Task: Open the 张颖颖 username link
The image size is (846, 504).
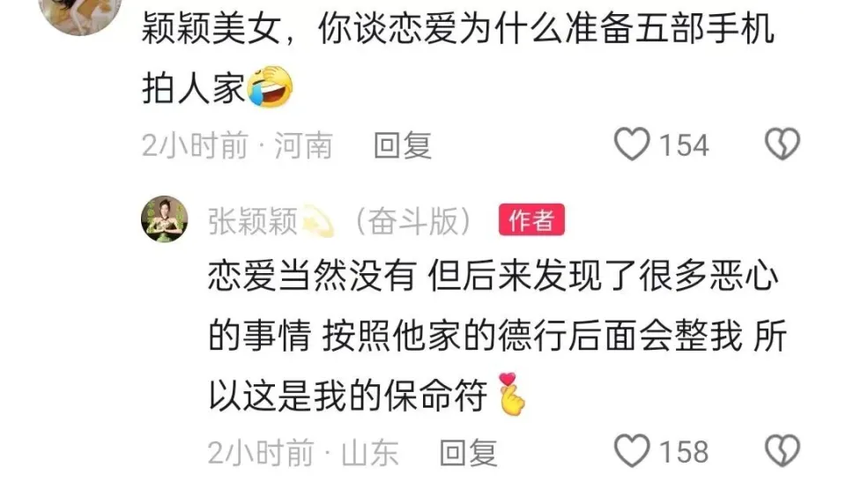Action: click(x=253, y=220)
